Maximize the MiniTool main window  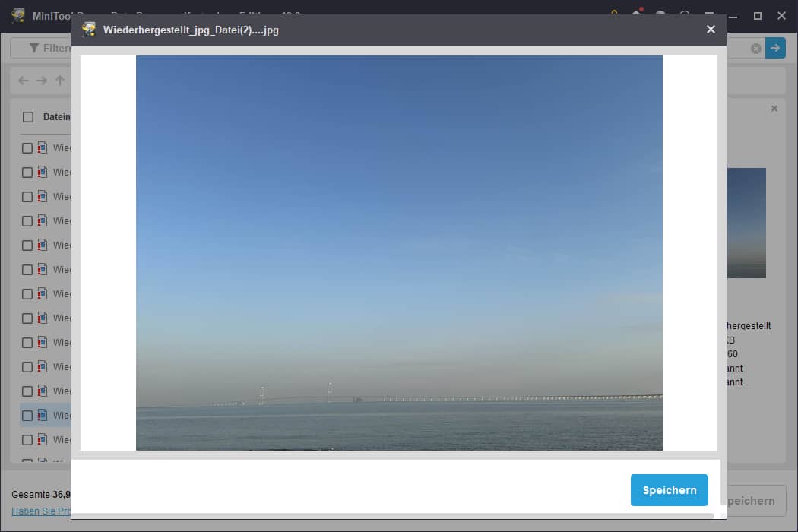(x=757, y=16)
